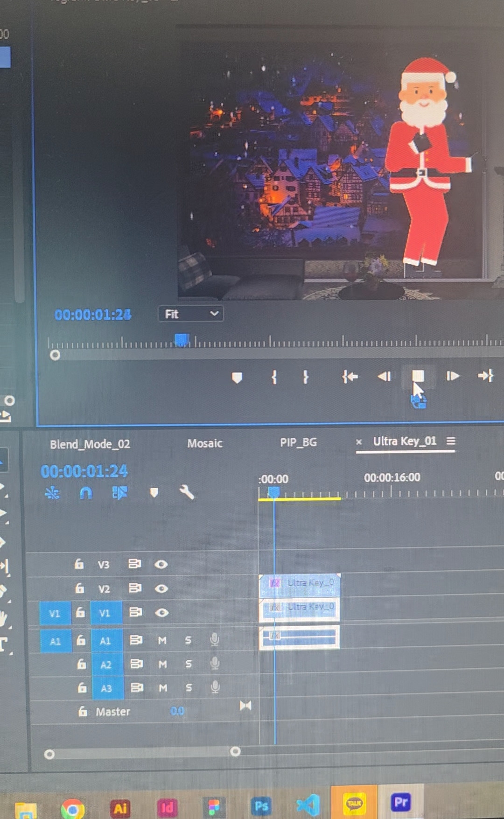Solo audio track A2
Viewport: 504px width, 819px height.
(x=189, y=664)
